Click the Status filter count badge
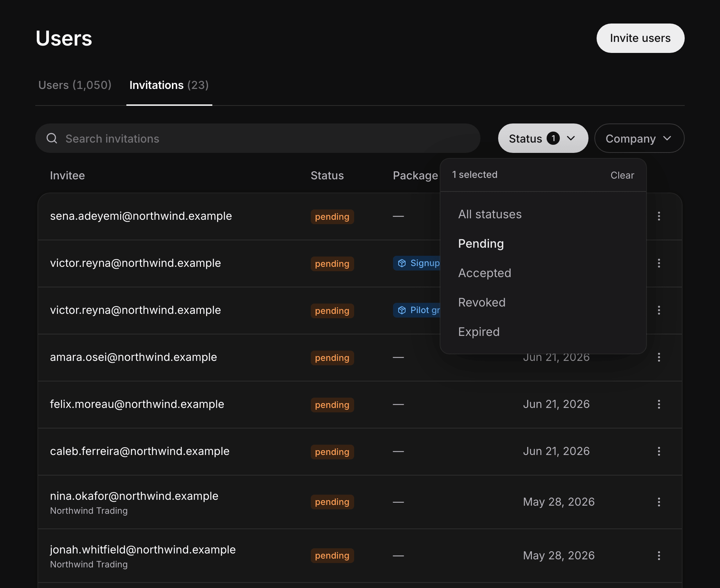 click(x=553, y=138)
